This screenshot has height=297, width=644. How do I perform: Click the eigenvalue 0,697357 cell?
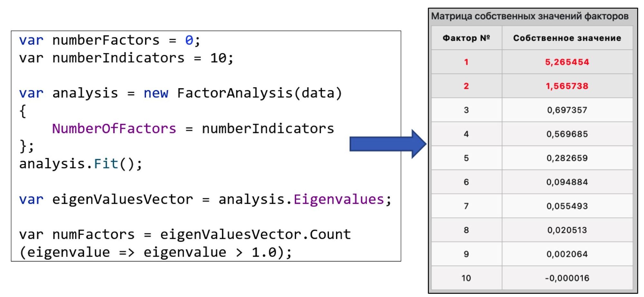tap(567, 110)
